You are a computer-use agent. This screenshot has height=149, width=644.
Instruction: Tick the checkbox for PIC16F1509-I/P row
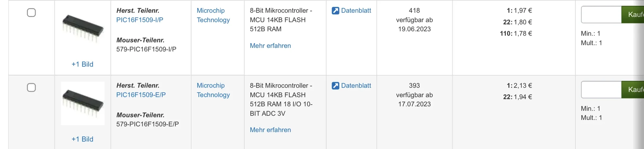coord(31,13)
